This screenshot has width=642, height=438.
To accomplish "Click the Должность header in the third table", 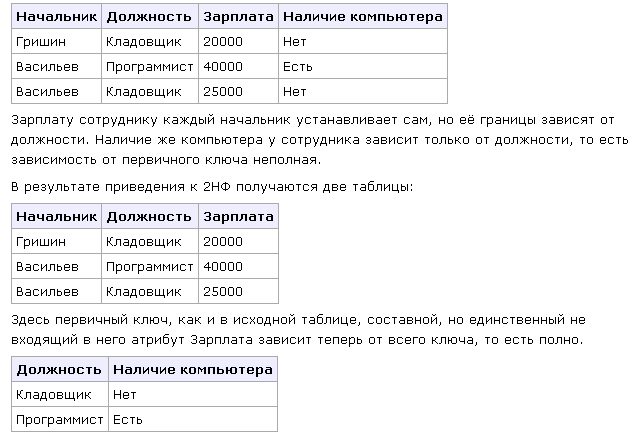I will [60, 369].
